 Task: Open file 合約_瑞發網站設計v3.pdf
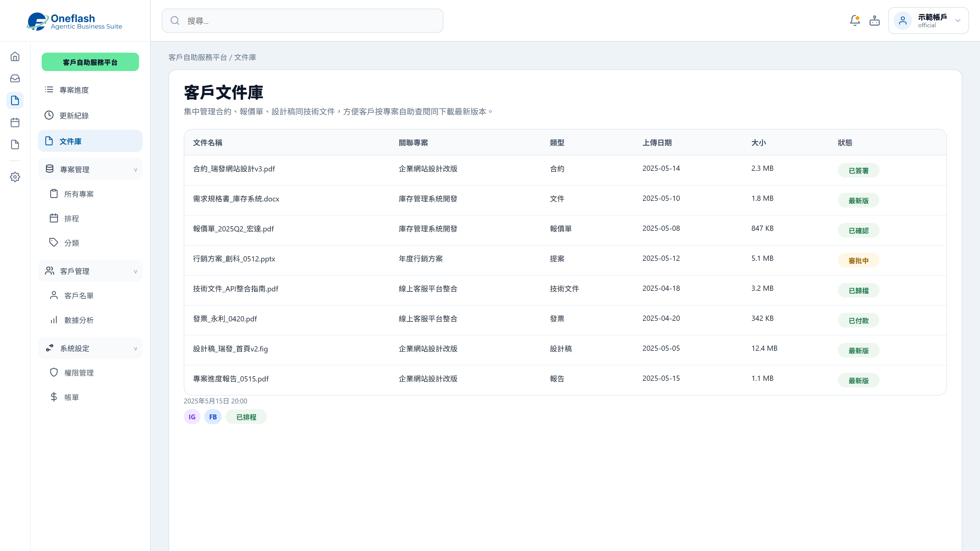click(234, 168)
